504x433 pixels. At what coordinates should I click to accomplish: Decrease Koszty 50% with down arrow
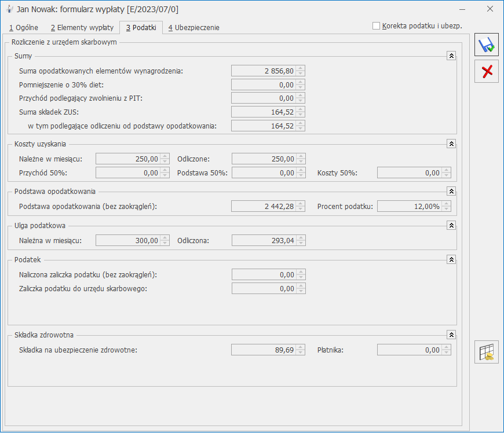[x=447, y=176]
